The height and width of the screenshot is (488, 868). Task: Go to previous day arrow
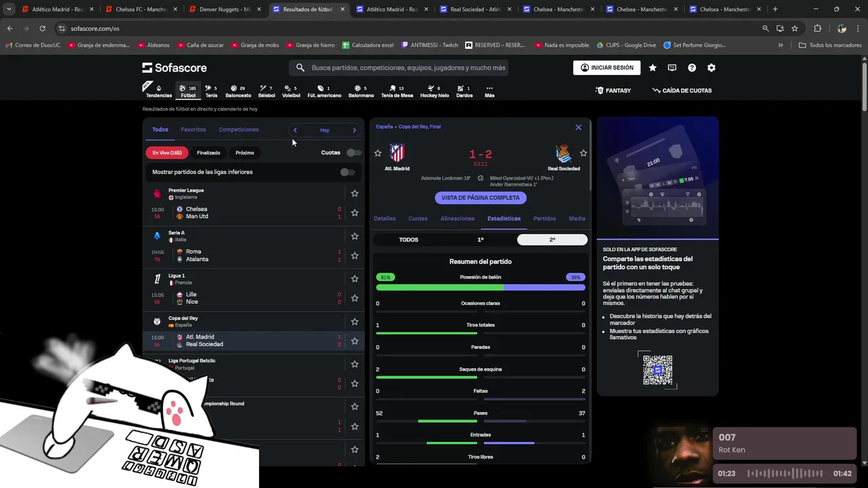295,130
